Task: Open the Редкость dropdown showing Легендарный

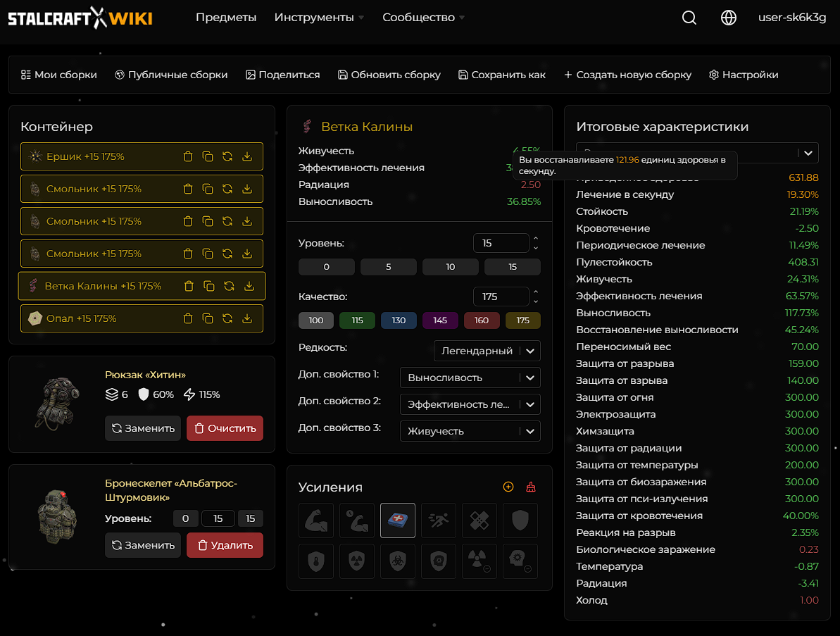Action: (x=487, y=351)
